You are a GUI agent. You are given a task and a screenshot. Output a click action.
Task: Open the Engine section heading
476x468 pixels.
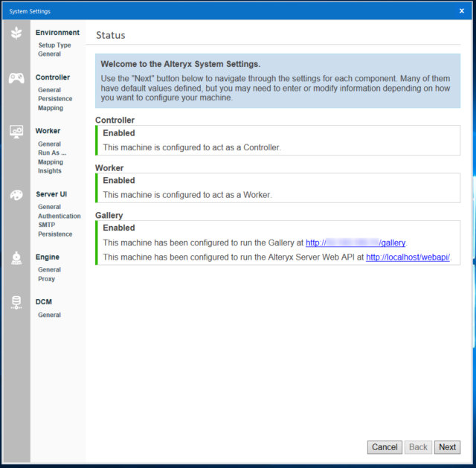click(48, 257)
